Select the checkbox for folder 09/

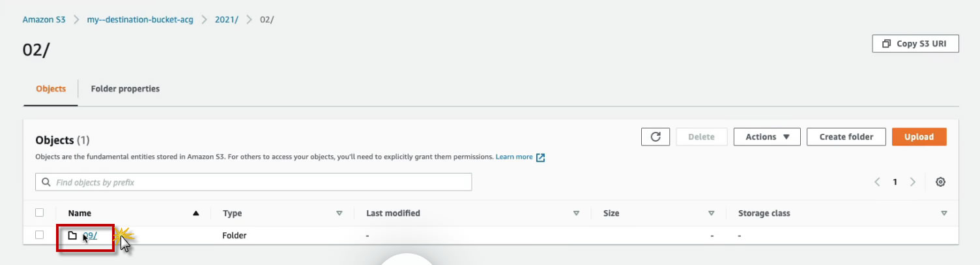(x=40, y=235)
